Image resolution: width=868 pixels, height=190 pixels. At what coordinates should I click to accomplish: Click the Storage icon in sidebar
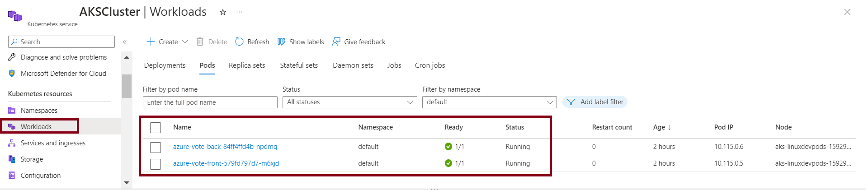pyautogui.click(x=12, y=159)
